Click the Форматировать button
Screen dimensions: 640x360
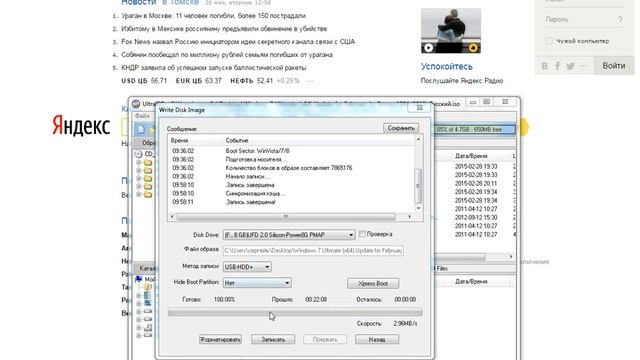tap(220, 340)
